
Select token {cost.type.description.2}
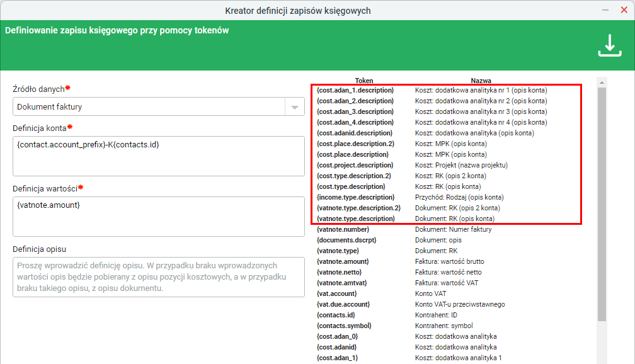(354, 176)
